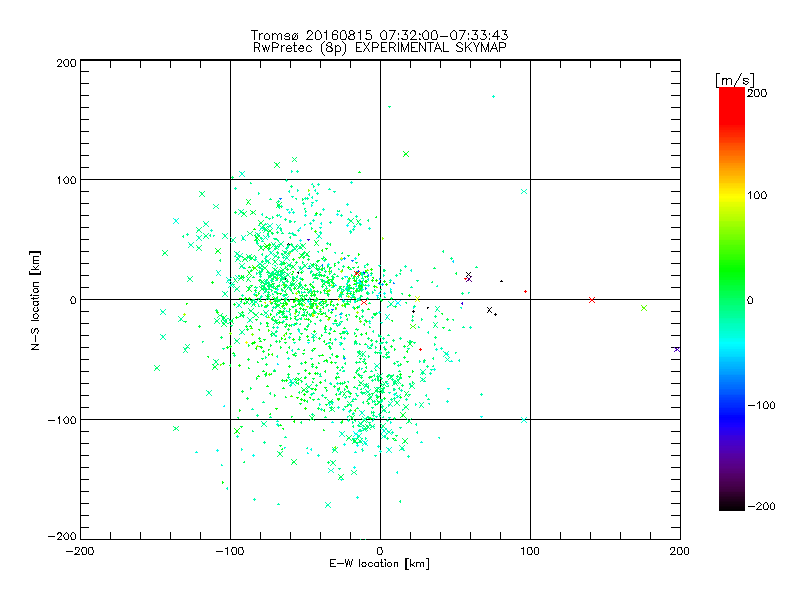Click the E-W axis tick label "100"

530,551
